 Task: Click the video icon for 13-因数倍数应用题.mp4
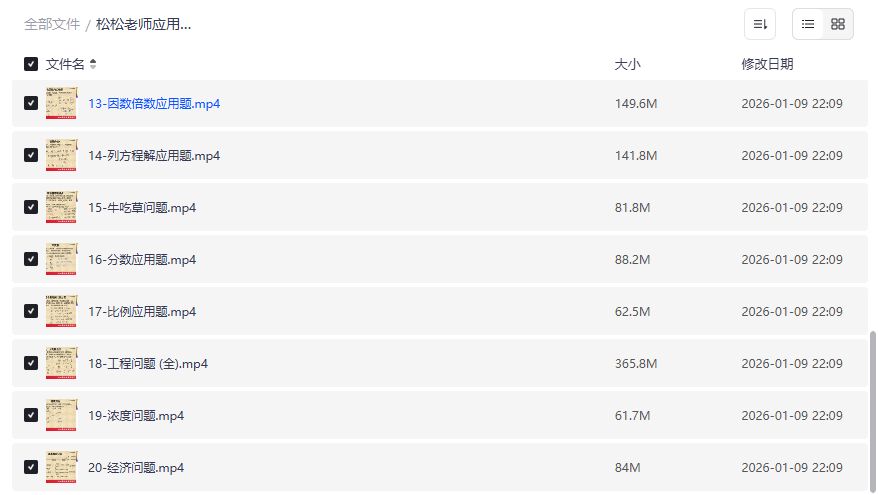[x=61, y=103]
